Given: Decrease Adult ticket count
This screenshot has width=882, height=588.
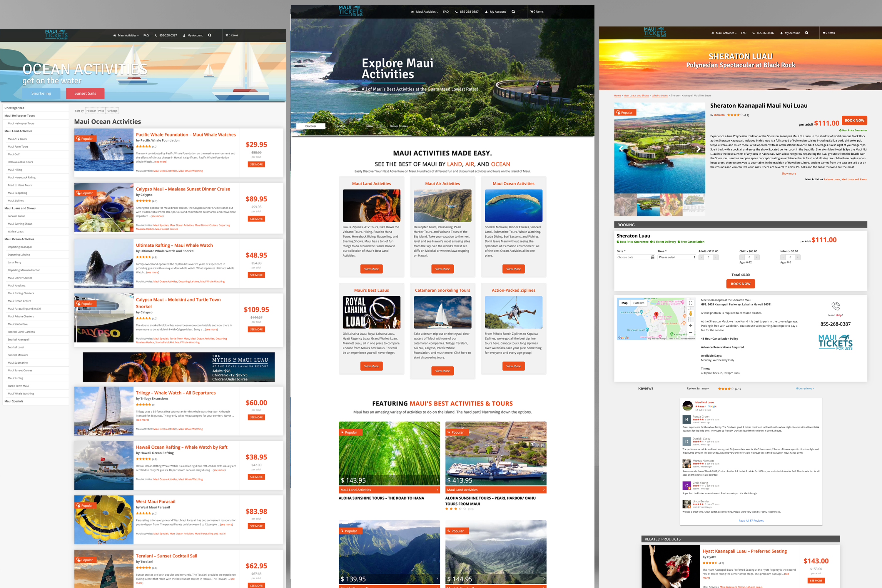Looking at the screenshot, I should pos(701,257).
